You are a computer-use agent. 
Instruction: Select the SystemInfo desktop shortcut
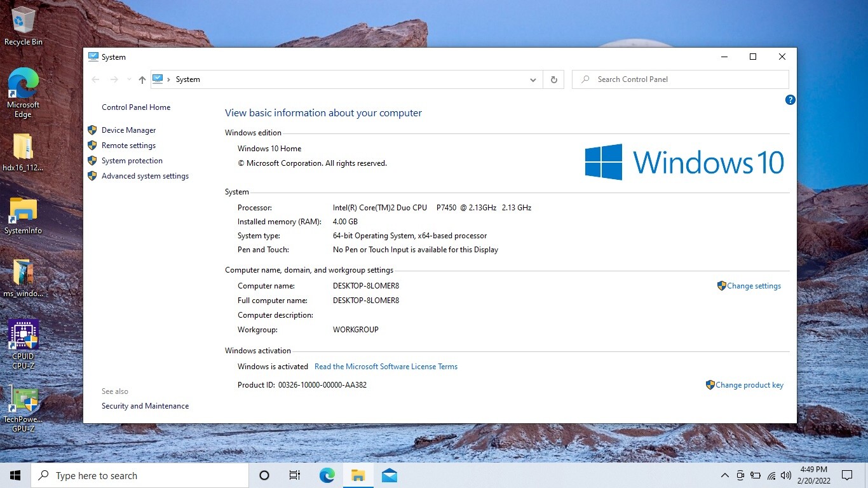click(24, 216)
